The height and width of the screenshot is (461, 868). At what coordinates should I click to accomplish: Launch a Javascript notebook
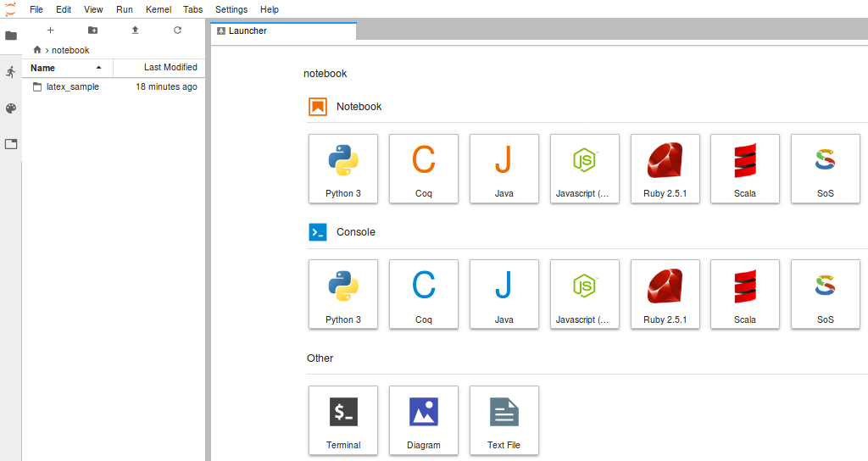coord(585,169)
